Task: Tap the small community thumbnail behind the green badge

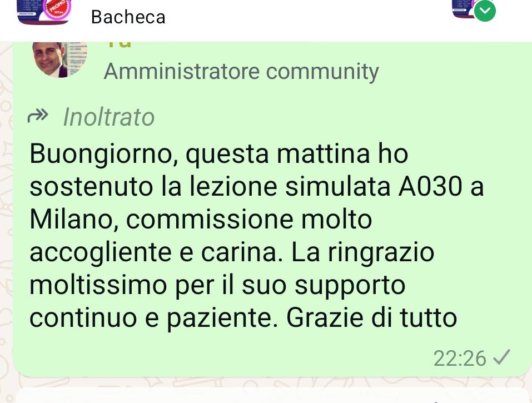Action: pyautogui.click(x=464, y=9)
